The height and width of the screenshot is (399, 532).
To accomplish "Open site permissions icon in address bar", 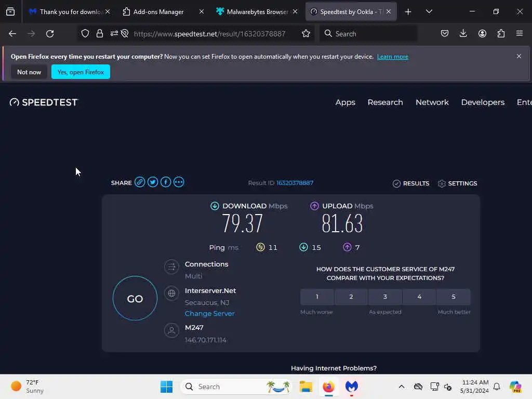I will [114, 33].
